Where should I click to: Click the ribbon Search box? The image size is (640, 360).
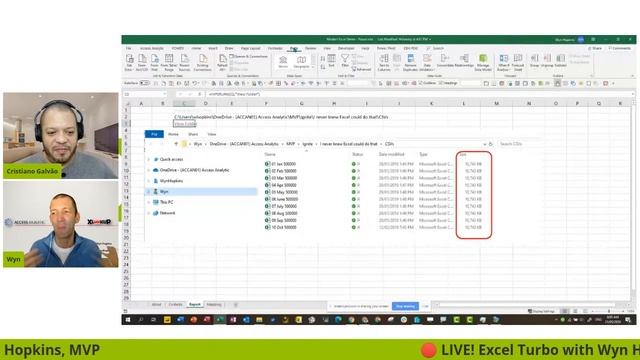436,48
